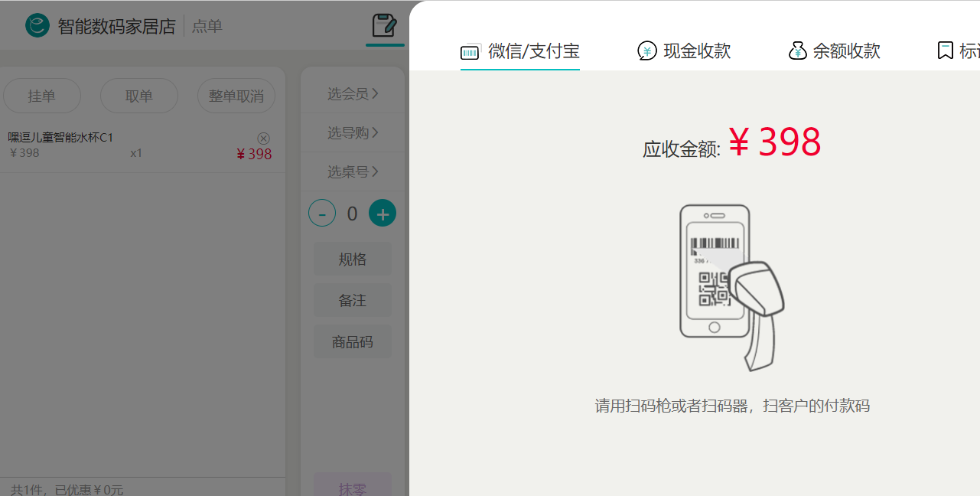Click the yen bubble icon for 现金收款
The image size is (980, 496).
pyautogui.click(x=647, y=51)
